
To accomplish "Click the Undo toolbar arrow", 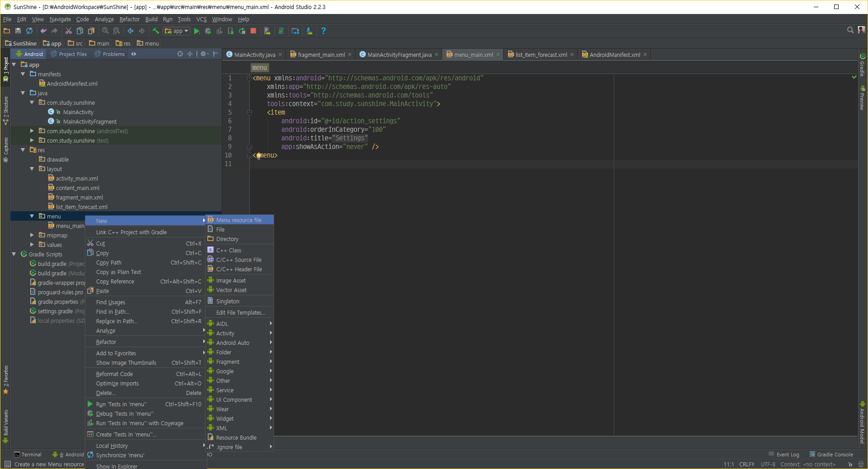I will [x=43, y=31].
